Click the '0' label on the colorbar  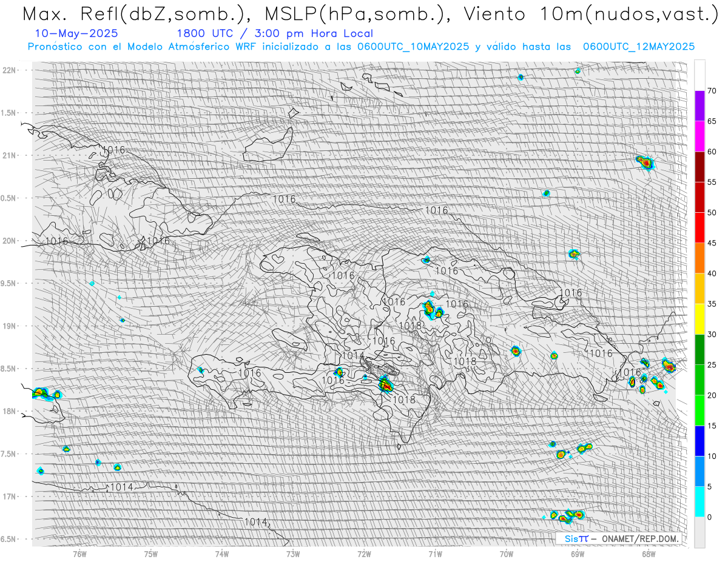coord(710,517)
